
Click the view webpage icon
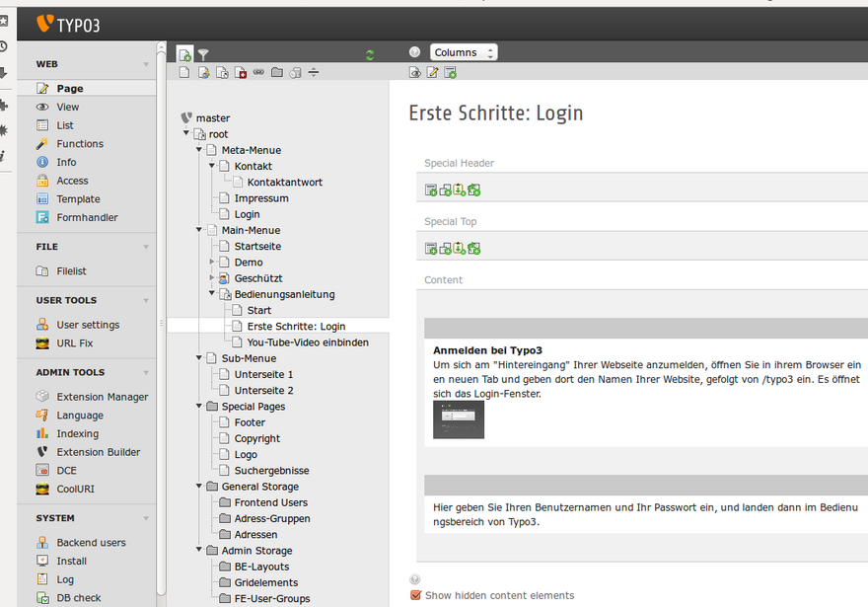(x=414, y=73)
